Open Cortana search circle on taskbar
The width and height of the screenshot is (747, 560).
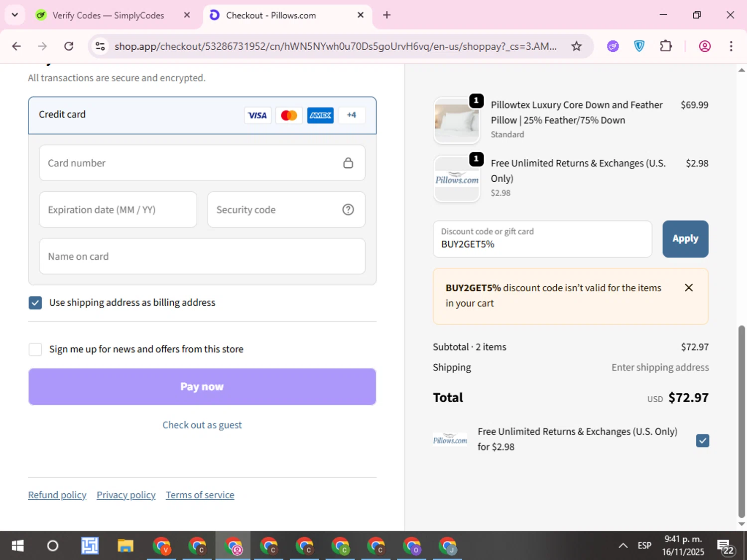click(52, 546)
